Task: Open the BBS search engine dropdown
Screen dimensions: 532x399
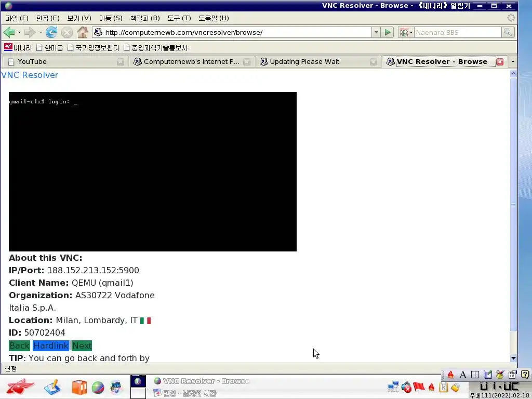Action: click(x=406, y=33)
